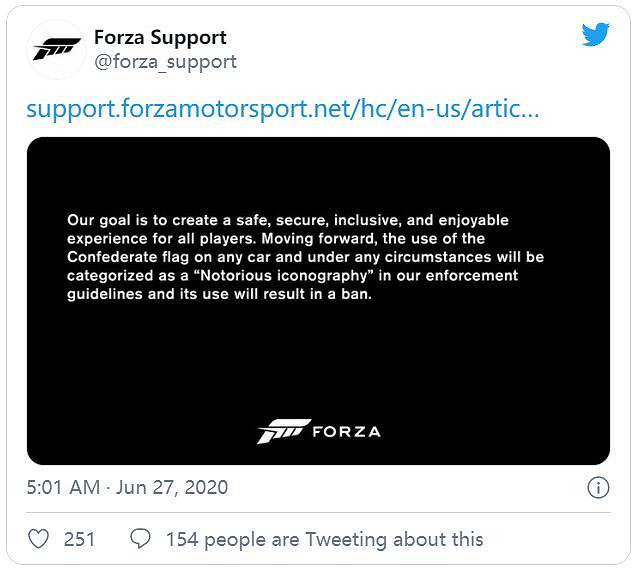Open the tweet info circle icon
Image resolution: width=641 pixels, height=571 pixels.
[597, 488]
